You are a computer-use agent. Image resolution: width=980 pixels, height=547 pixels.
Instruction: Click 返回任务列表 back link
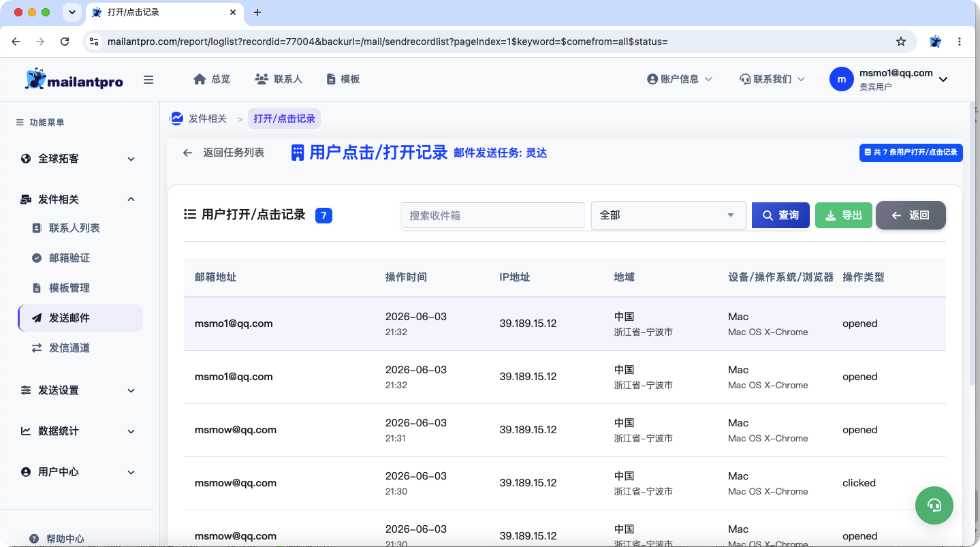(223, 153)
